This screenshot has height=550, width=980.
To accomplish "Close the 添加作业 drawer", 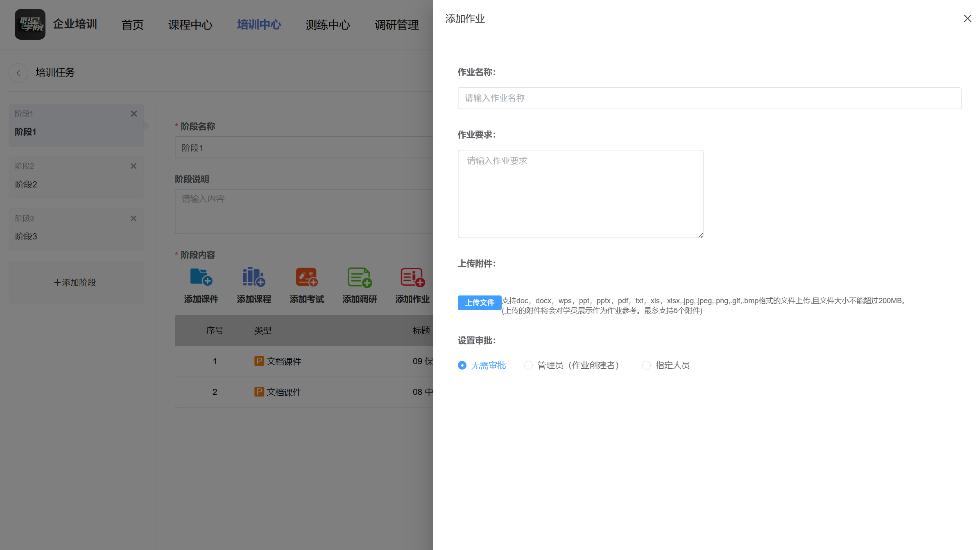I will tap(967, 18).
